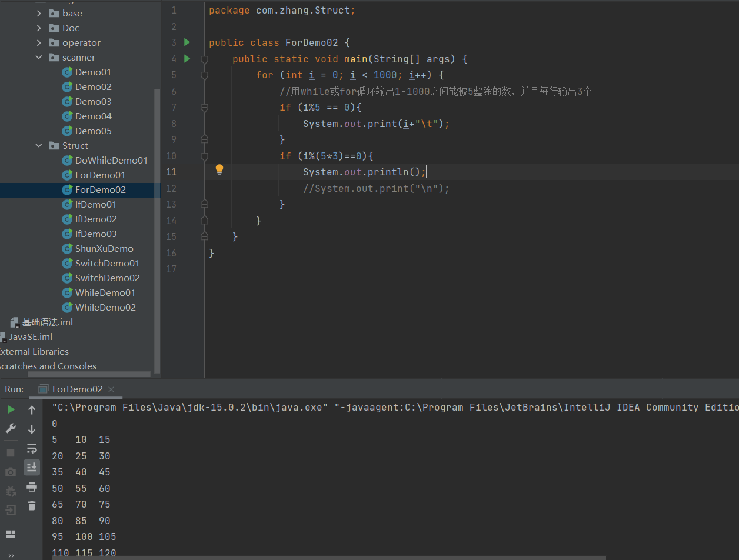Screen dimensions: 739x560
Task: Select WhileDemo02 in the project tree
Action: click(x=99, y=307)
